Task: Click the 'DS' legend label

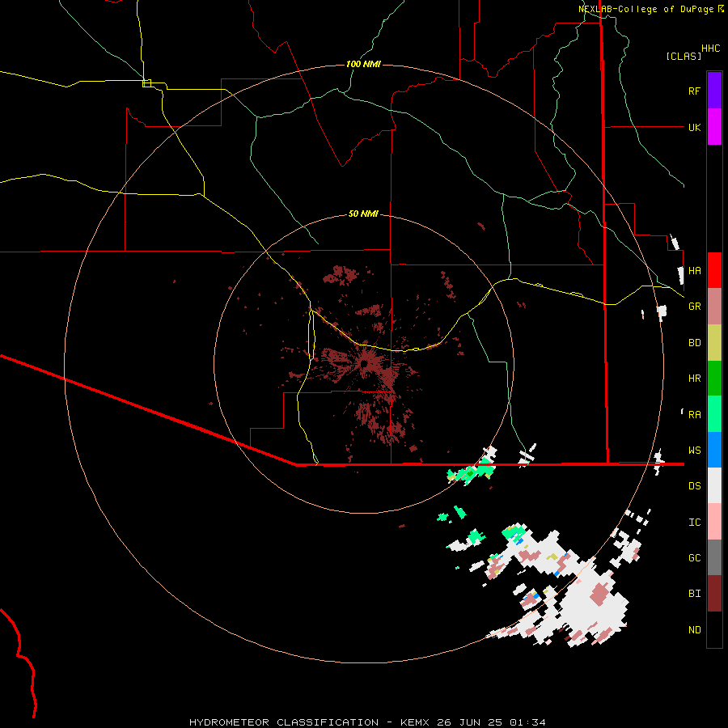Action: 694,486
